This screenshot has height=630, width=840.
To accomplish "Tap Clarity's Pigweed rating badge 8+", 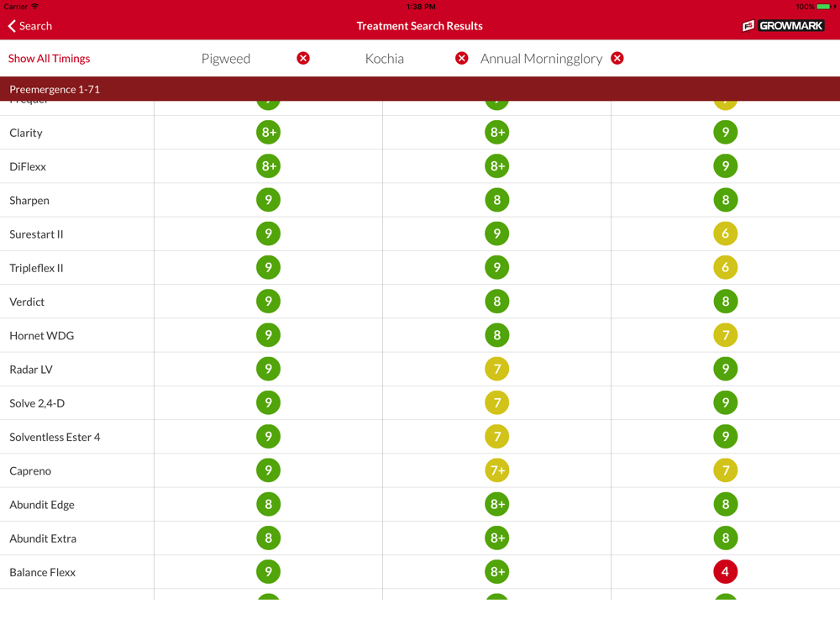I will [x=269, y=133].
